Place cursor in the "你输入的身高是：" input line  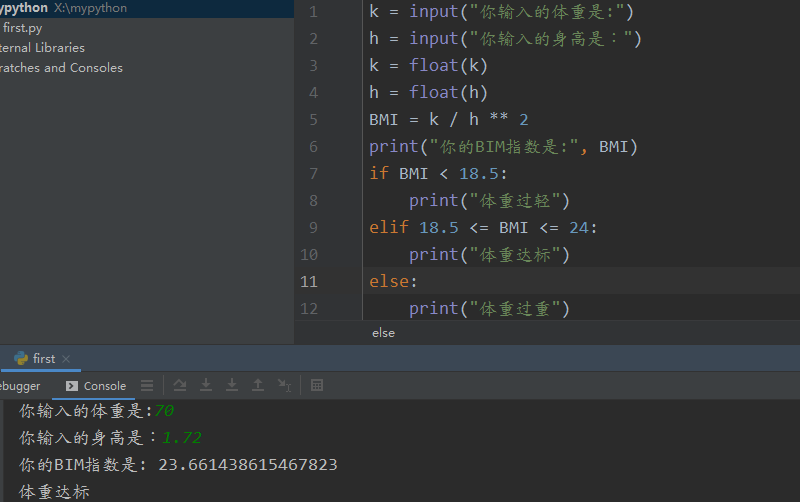[505, 39]
